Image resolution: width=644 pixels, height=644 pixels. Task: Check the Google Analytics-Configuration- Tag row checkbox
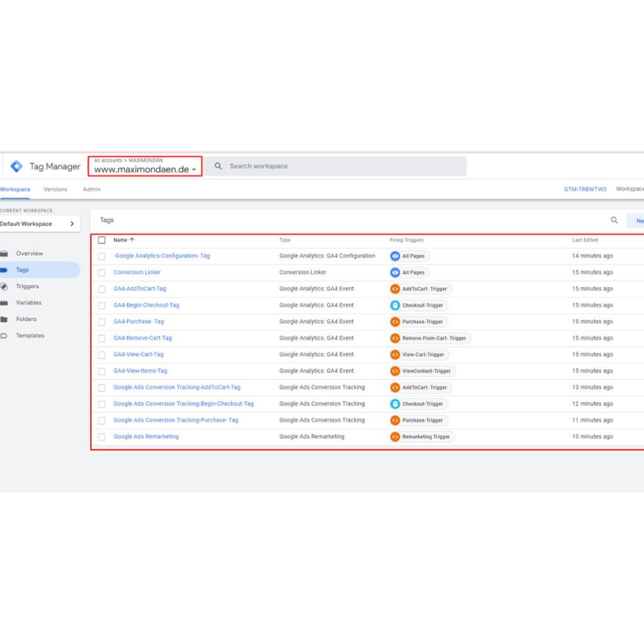[102, 257]
